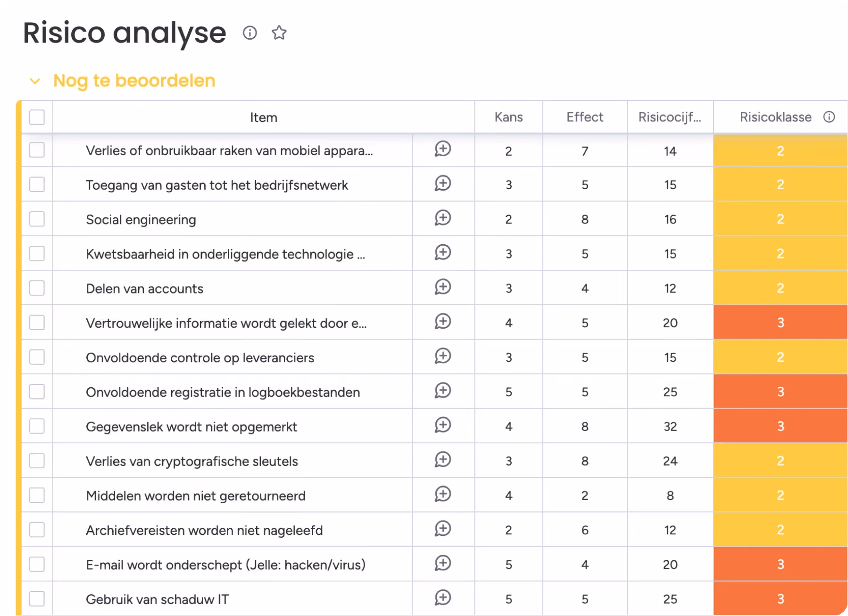Select the Delen van accounts row checkbox
Viewport: 848px width, 616px height.
pos(37,288)
